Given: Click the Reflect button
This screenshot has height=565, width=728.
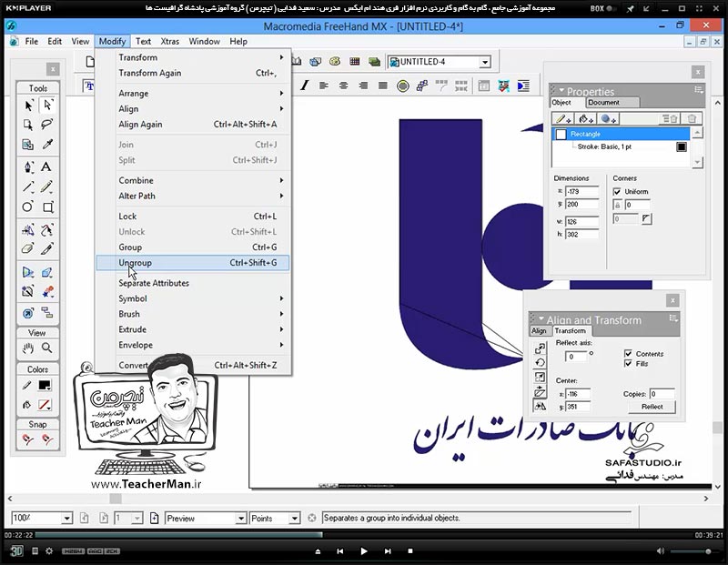Looking at the screenshot, I should 652,407.
